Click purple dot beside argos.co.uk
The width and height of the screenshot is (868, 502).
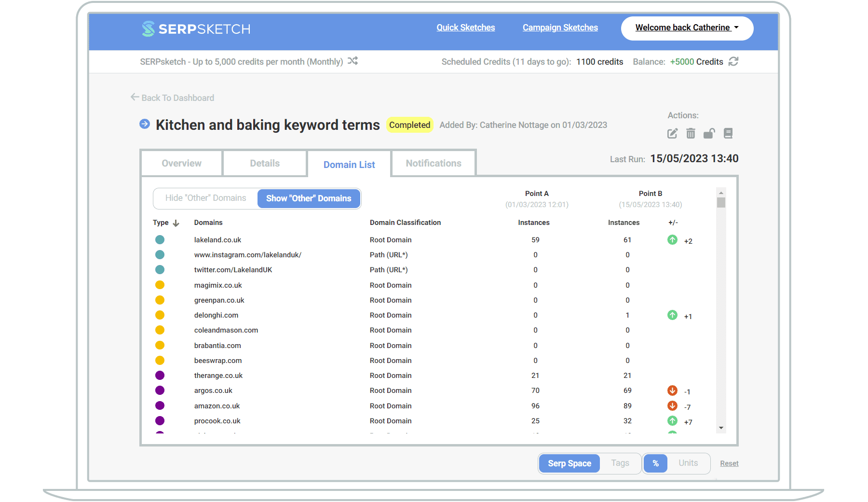point(160,390)
